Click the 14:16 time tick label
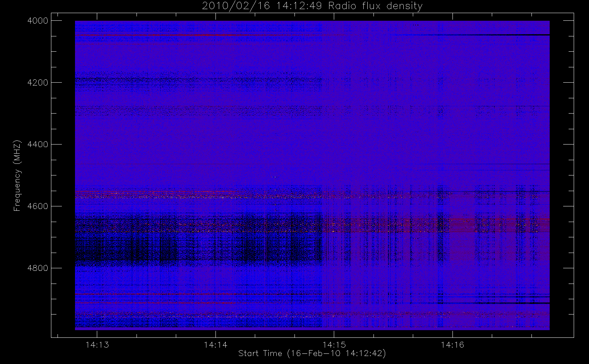This screenshot has width=589, height=364. 452,345
